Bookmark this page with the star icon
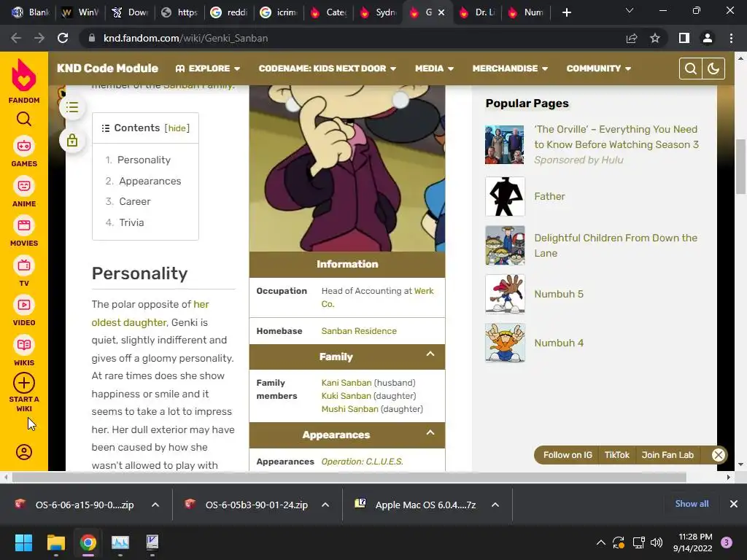Viewport: 747px width, 560px height. point(655,38)
